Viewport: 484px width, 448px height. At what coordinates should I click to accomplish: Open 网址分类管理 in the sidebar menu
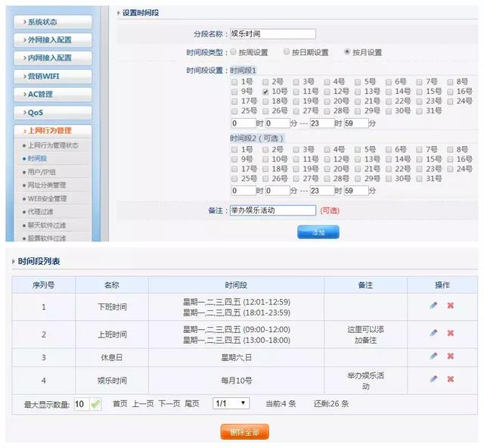pos(46,185)
